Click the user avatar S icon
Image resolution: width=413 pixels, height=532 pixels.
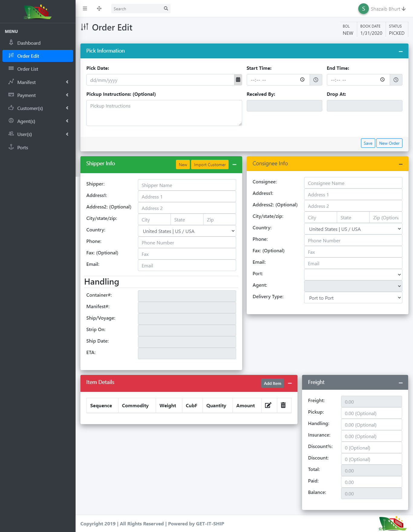(x=363, y=9)
